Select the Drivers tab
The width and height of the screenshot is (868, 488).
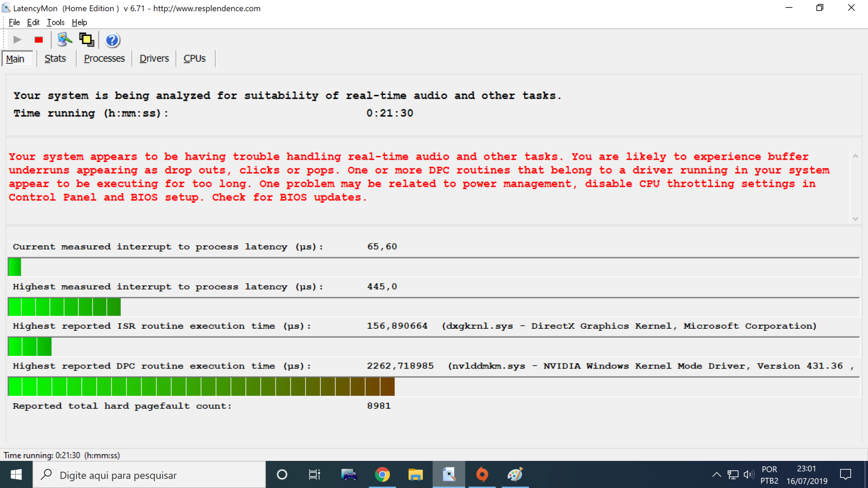pos(154,58)
